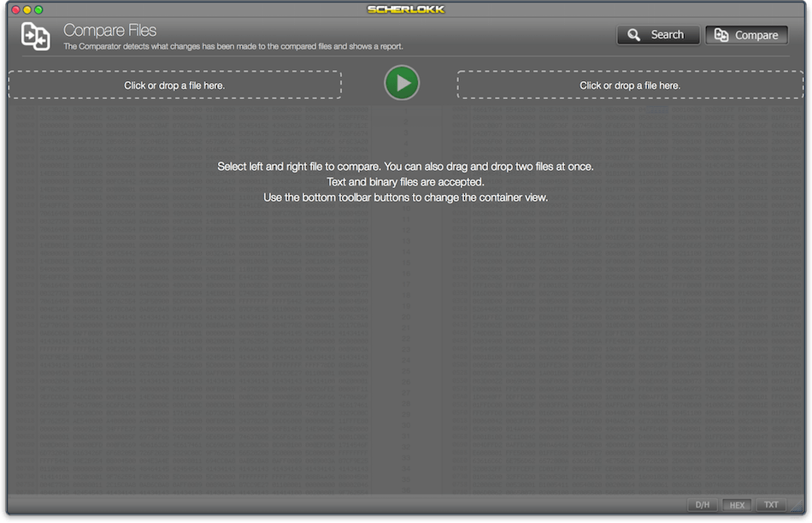
Task: Zoom window using the green titlebar button
Action: click(x=38, y=9)
